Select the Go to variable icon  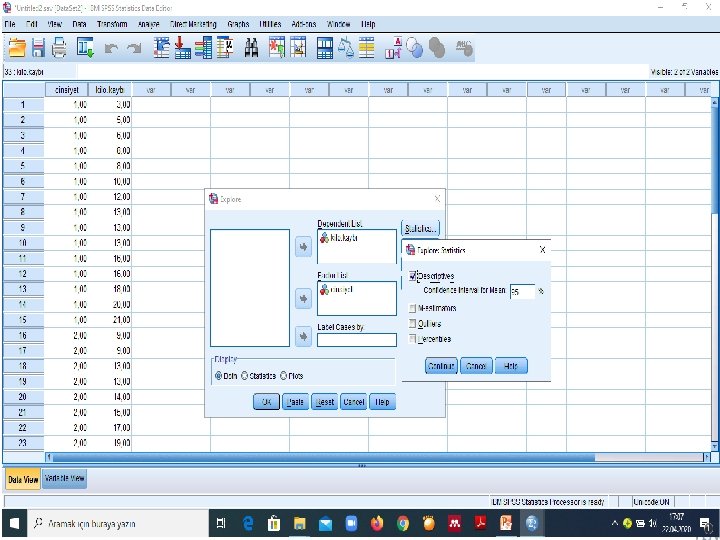pos(182,48)
